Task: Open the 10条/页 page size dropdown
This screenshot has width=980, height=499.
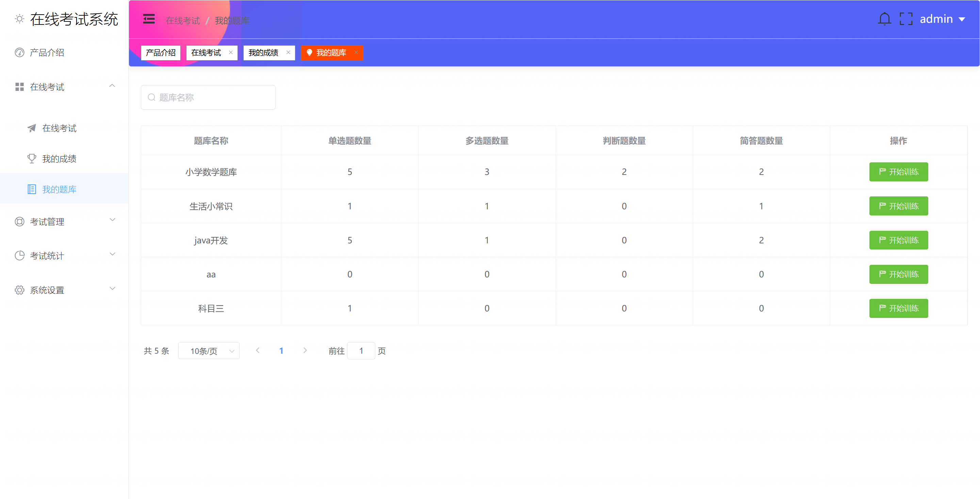Action: pyautogui.click(x=209, y=351)
